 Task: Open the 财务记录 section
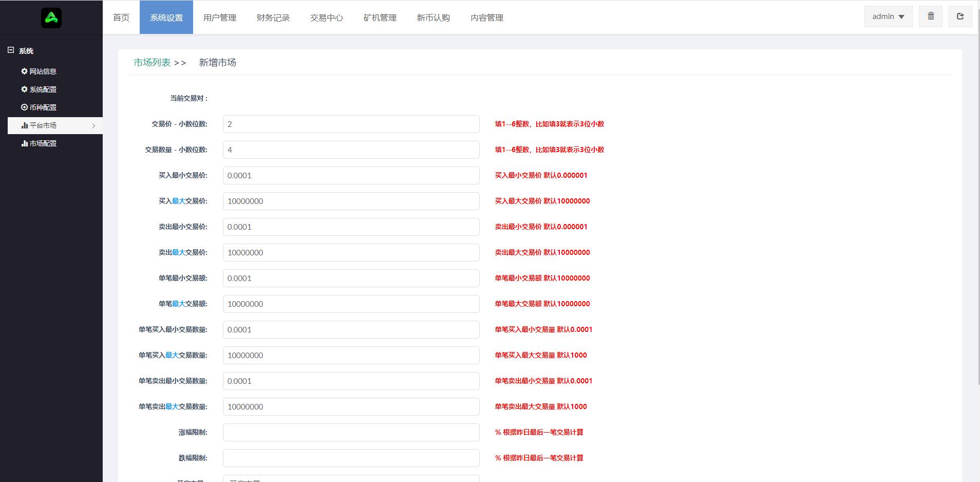(x=273, y=17)
